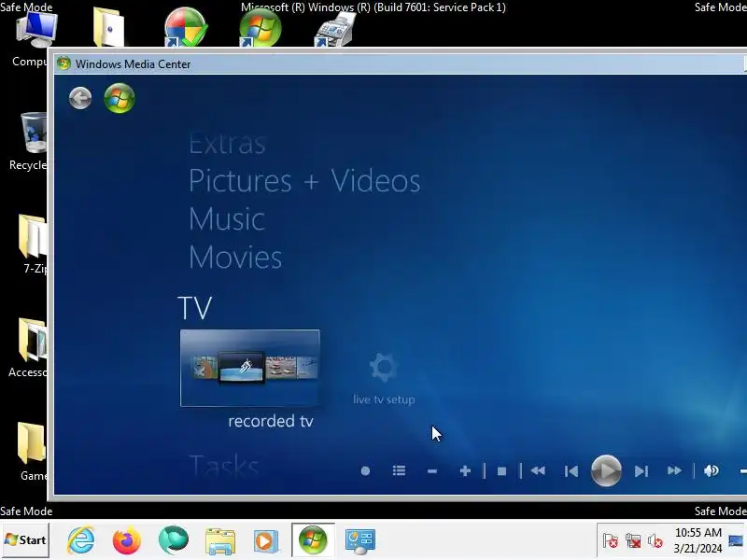
Task: Open the clock showing 10:55 AM
Action: pyautogui.click(x=698, y=540)
